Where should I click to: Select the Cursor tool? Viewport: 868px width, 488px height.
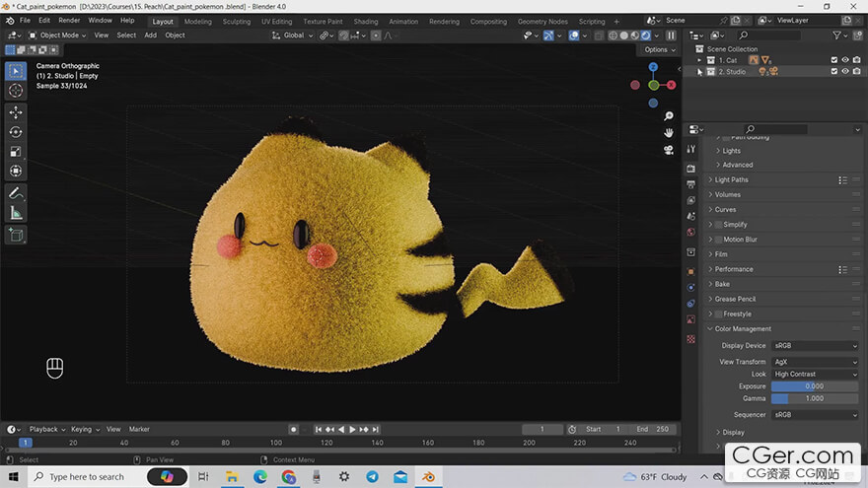(16, 90)
